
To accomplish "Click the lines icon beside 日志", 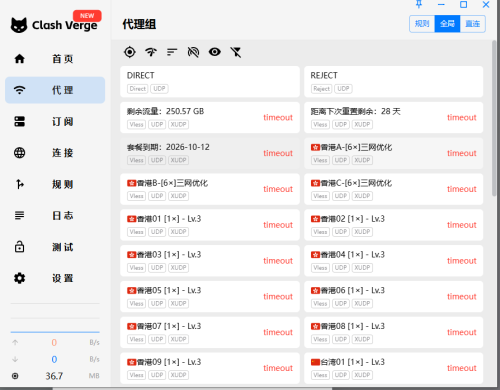I will (x=19, y=215).
